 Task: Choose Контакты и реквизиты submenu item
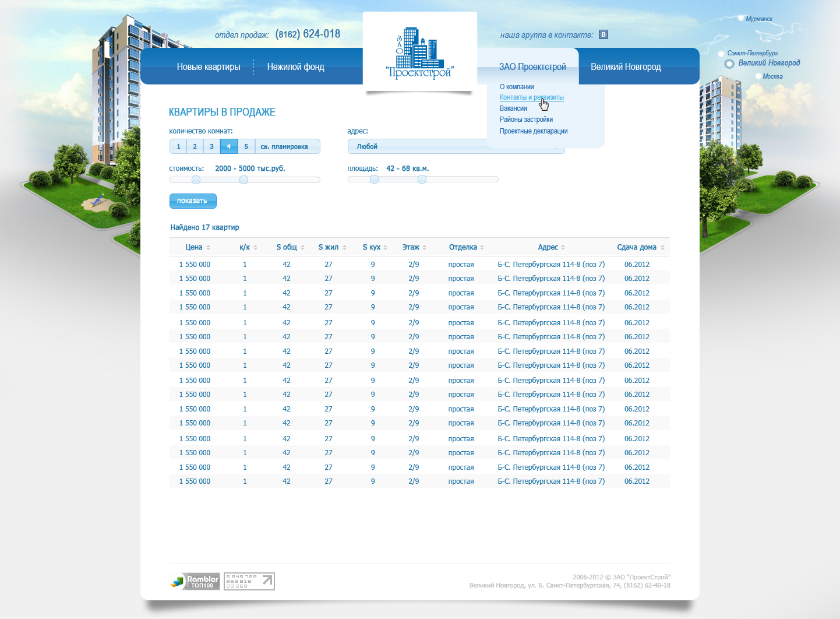tap(531, 97)
